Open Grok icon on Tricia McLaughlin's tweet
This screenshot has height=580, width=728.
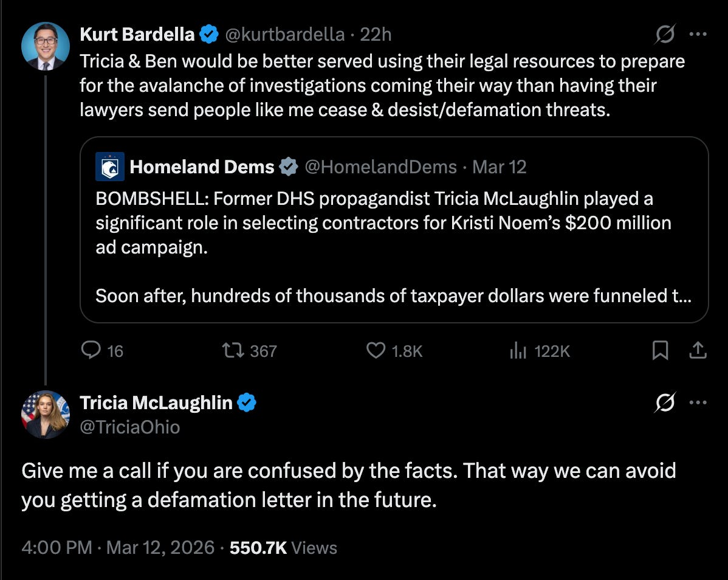(665, 402)
